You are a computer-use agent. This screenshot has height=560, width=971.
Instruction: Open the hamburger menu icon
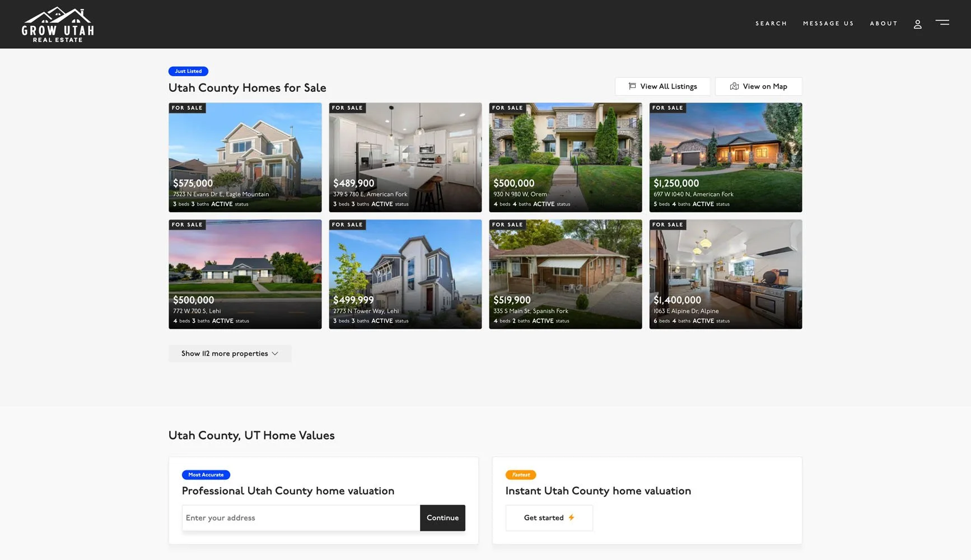point(942,23)
